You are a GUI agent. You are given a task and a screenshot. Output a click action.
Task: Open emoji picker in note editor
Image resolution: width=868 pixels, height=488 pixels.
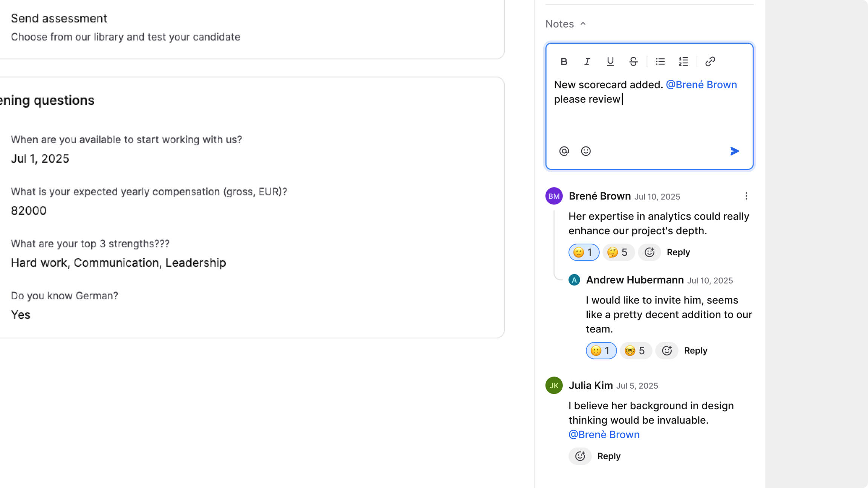coord(586,151)
